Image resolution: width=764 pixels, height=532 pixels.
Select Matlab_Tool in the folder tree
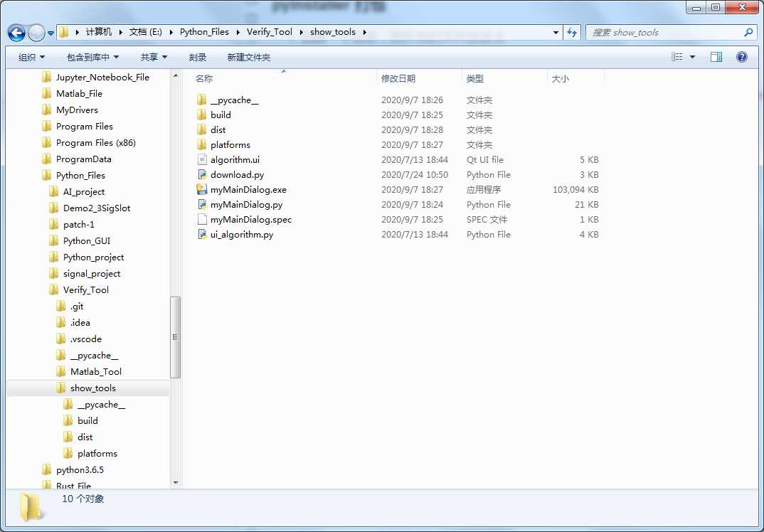click(x=96, y=372)
